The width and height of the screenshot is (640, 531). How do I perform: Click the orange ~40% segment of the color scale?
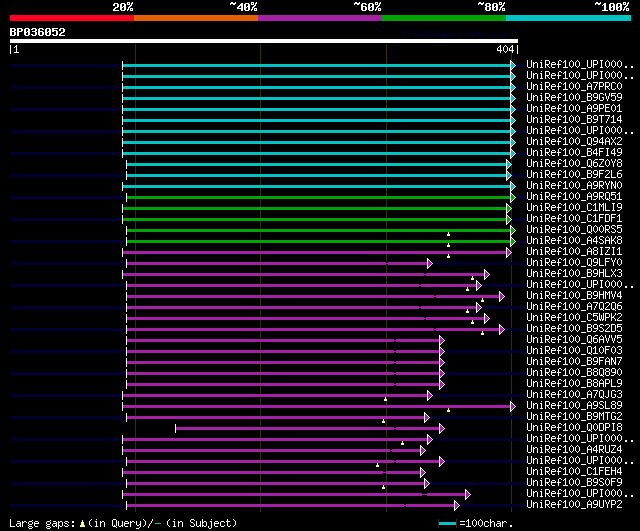click(x=196, y=18)
